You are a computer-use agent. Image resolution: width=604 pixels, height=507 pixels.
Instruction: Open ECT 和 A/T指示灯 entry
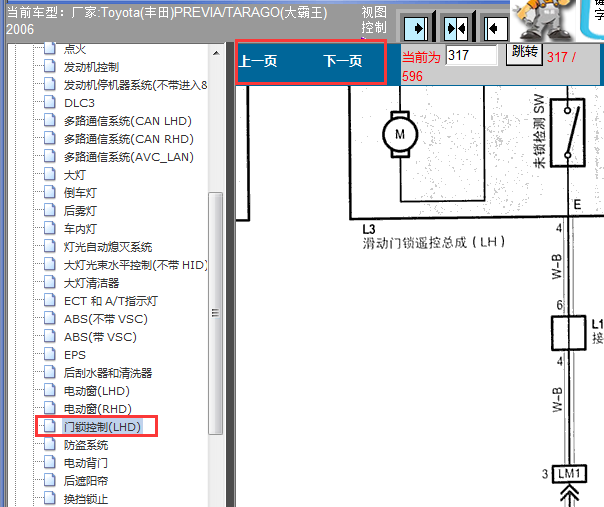tap(111, 301)
